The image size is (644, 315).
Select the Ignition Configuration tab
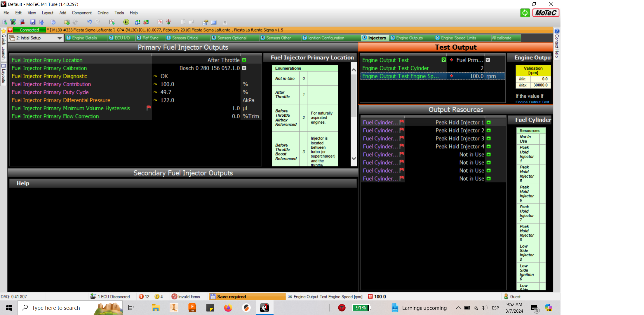click(326, 38)
